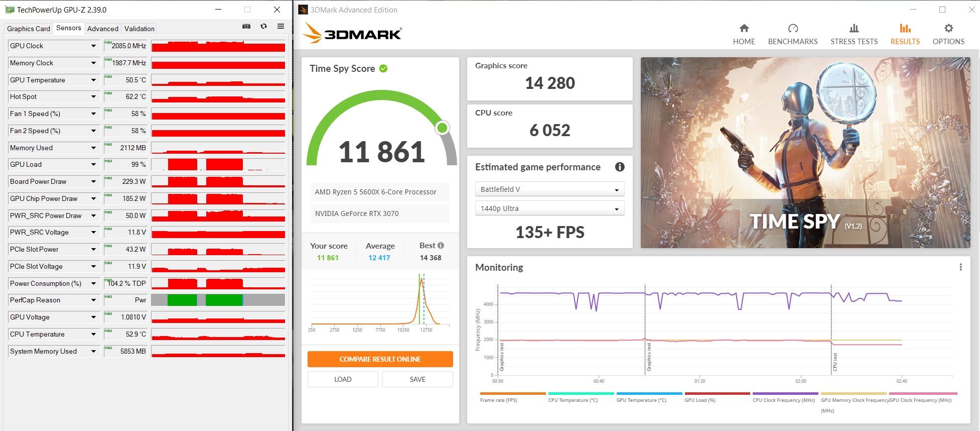Click the NVIDIA GeForce RTX 3070 label
The image size is (980, 431).
(x=357, y=213)
